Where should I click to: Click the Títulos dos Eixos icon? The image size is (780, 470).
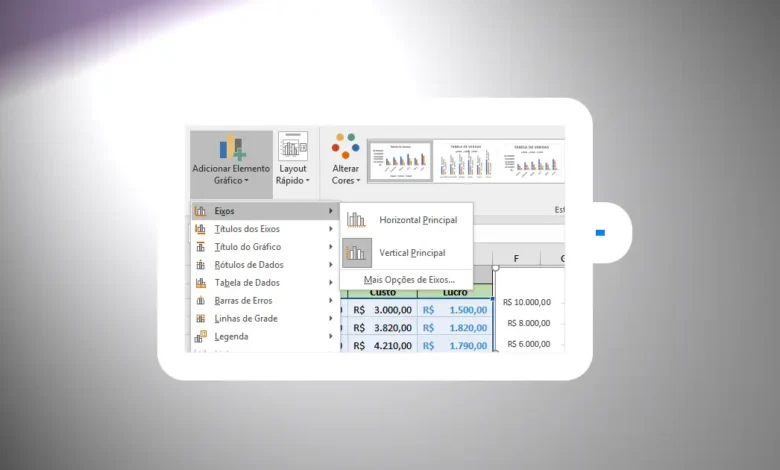tap(201, 229)
